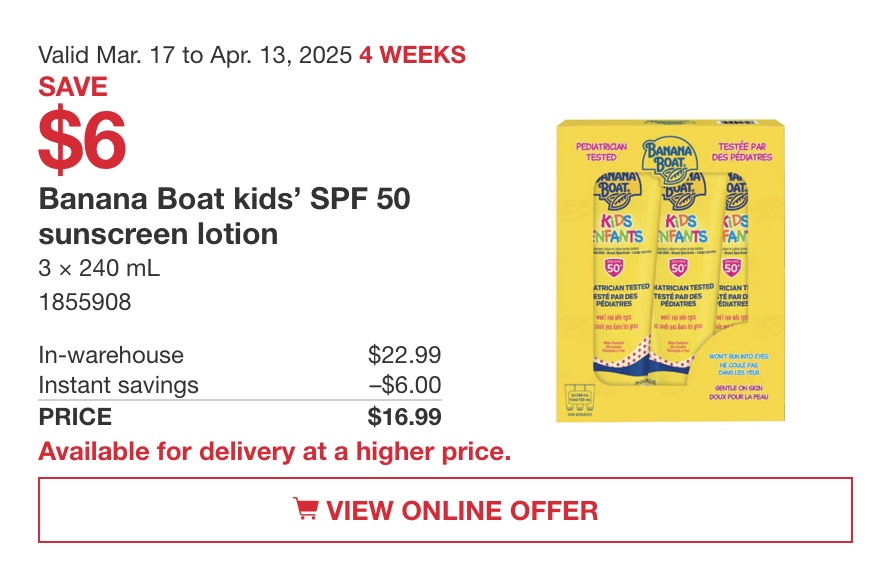The width and height of the screenshot is (886, 580).
Task: Open the Banana Boat product box image
Action: [671, 271]
